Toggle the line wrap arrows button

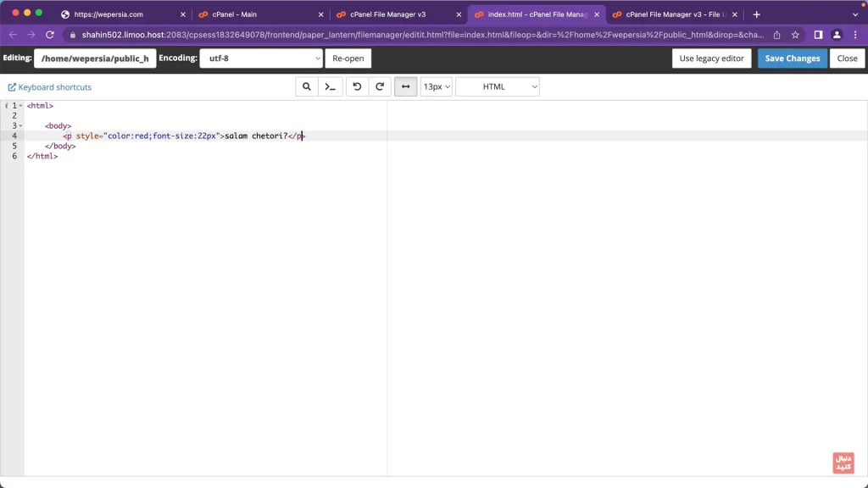click(x=405, y=86)
